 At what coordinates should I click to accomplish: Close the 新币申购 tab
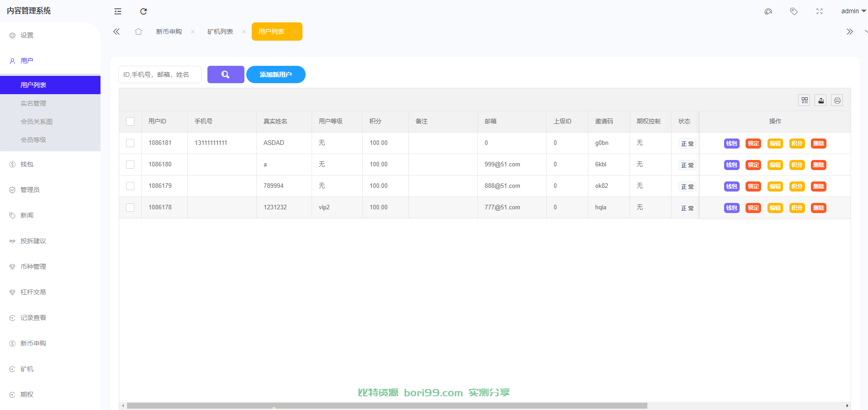[x=193, y=32]
